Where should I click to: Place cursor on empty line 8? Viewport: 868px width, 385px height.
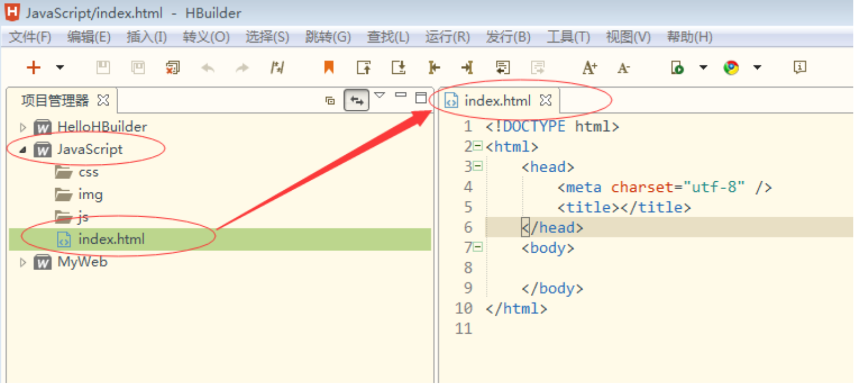pos(669,268)
